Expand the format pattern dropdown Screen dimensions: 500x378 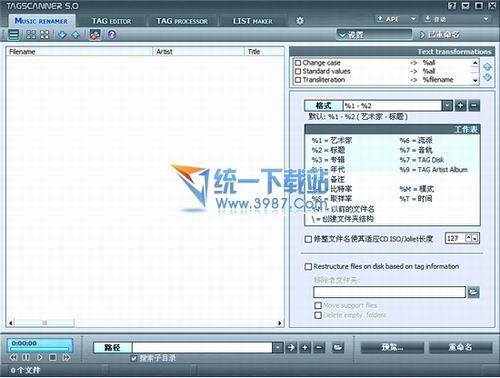point(447,106)
